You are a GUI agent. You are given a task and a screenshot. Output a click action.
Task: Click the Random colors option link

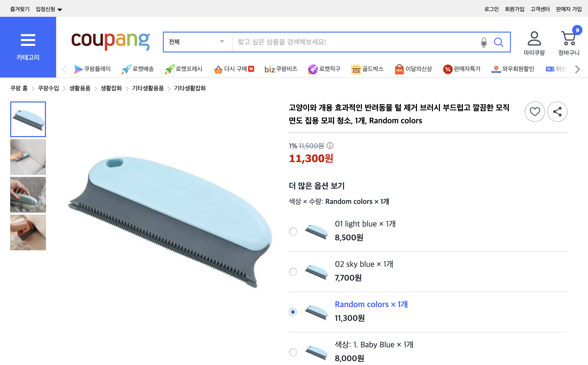coord(371,304)
